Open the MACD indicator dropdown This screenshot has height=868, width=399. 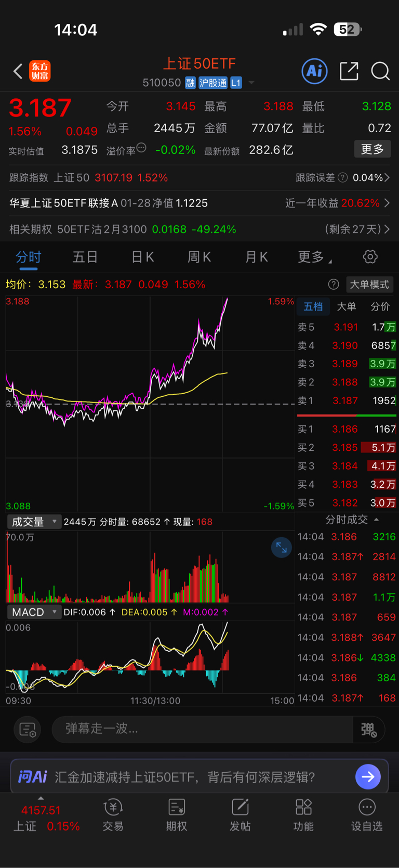34,612
